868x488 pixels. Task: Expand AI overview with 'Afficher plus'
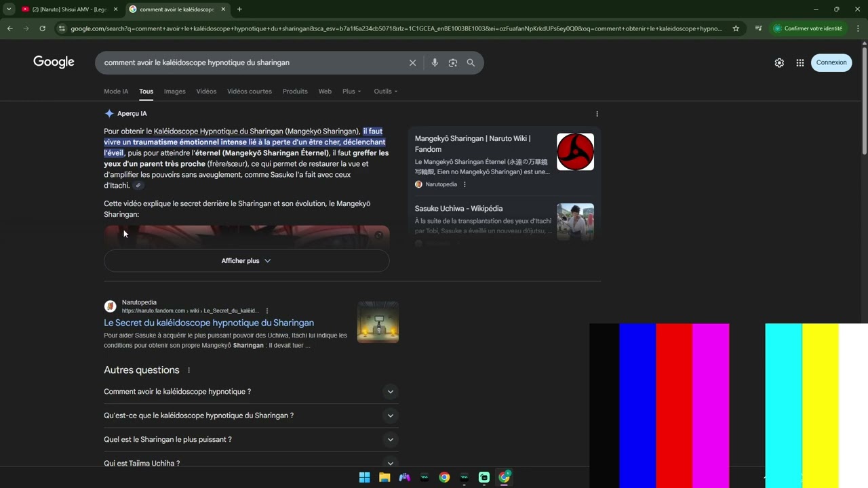click(247, 261)
